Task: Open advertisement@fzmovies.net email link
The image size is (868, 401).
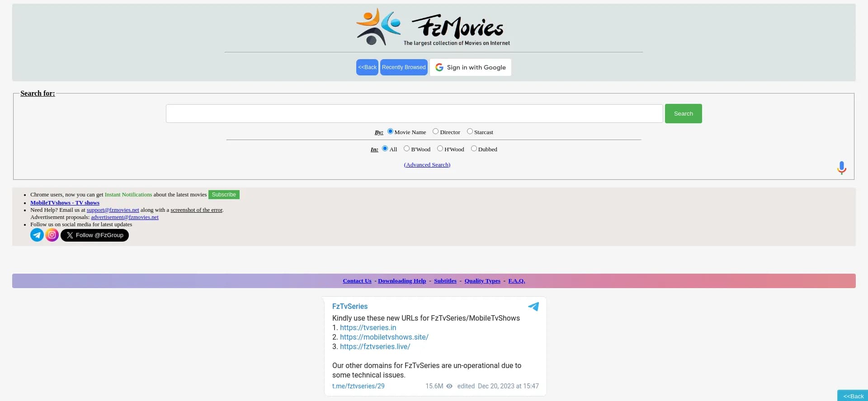Action: [125, 217]
